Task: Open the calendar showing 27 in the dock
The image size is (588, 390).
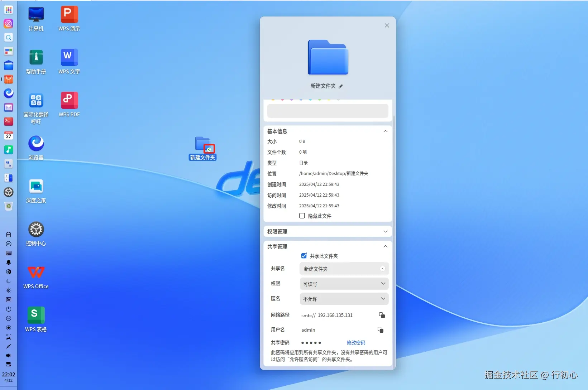Action: tap(9, 135)
